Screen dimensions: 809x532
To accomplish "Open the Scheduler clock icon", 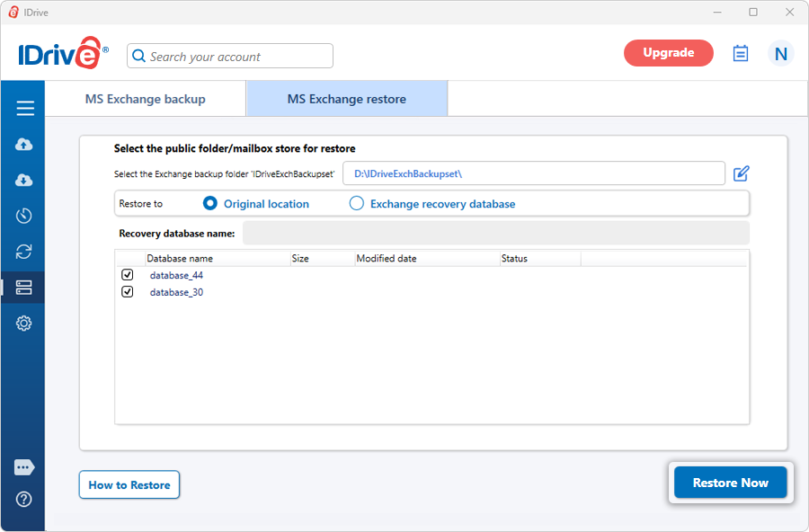I will tap(23, 216).
